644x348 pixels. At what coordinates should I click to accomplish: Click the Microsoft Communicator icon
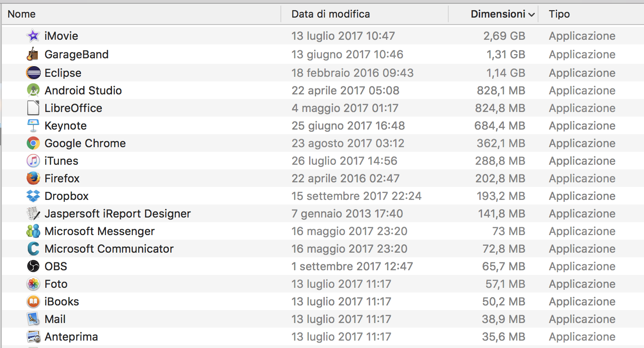point(33,249)
